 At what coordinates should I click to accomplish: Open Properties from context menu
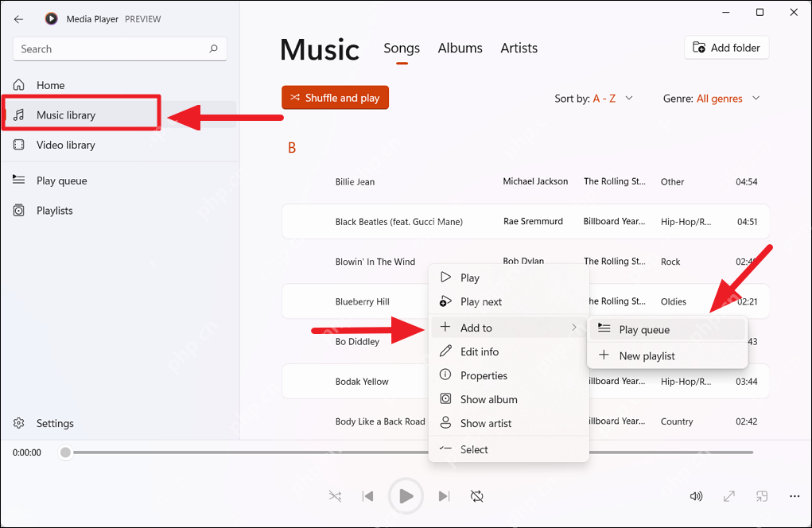(x=509, y=375)
